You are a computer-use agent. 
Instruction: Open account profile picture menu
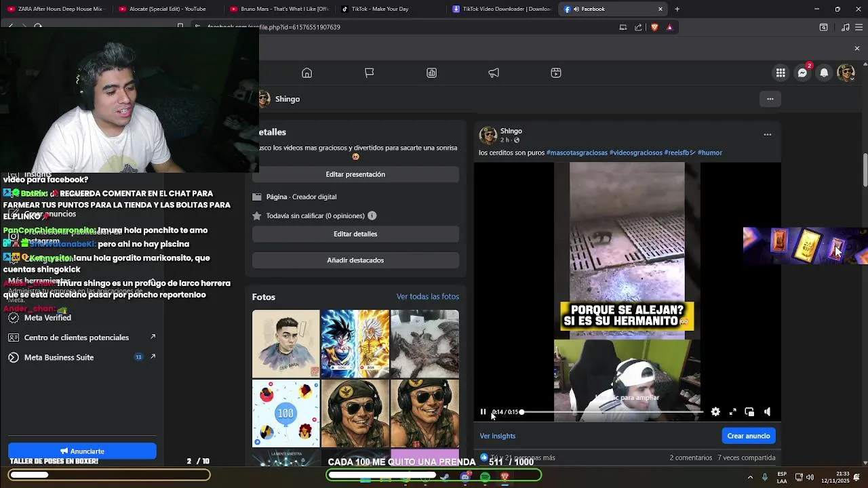click(x=846, y=73)
